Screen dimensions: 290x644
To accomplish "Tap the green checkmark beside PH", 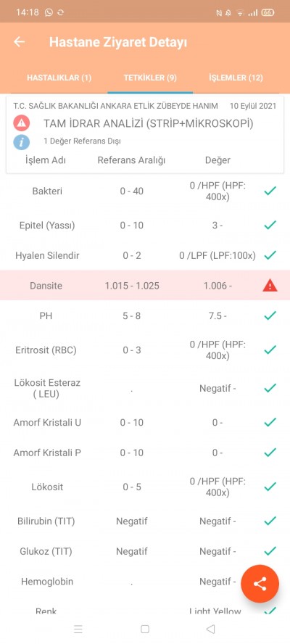I will (x=270, y=315).
